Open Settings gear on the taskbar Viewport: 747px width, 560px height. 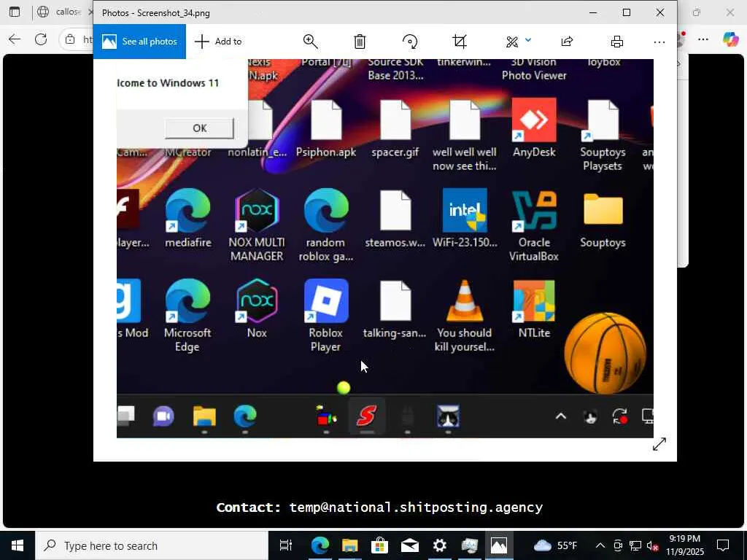coord(439,545)
